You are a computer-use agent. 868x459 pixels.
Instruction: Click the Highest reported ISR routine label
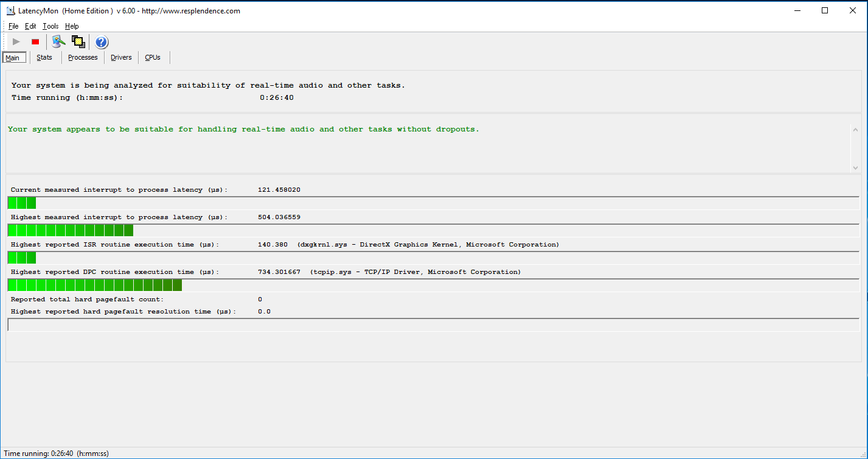tap(115, 245)
